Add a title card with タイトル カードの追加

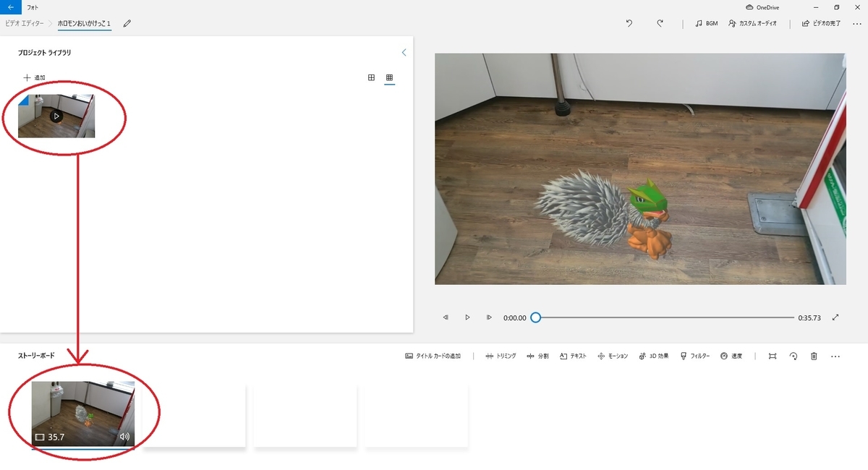[x=433, y=356]
